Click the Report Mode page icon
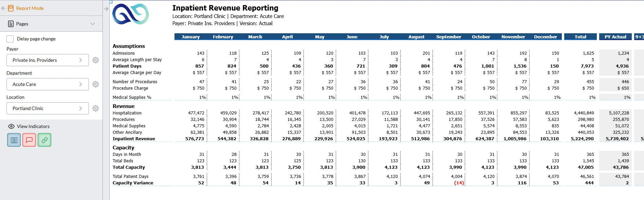 [x=11, y=8]
